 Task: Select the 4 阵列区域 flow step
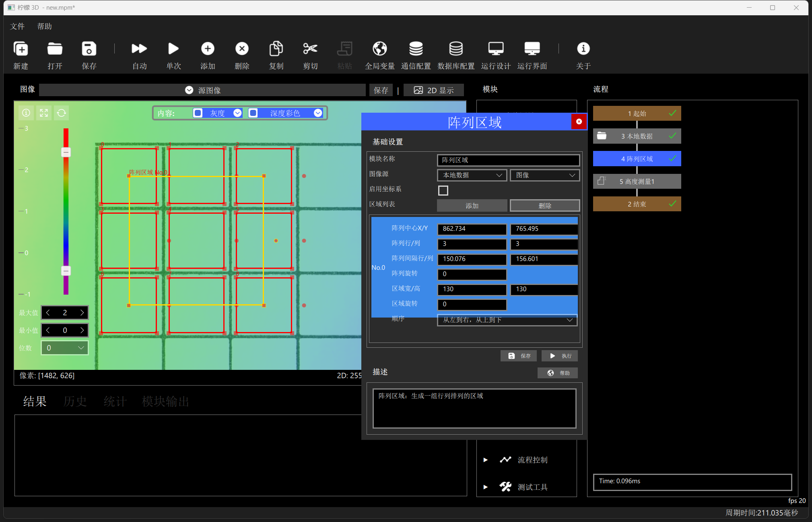[x=637, y=159]
